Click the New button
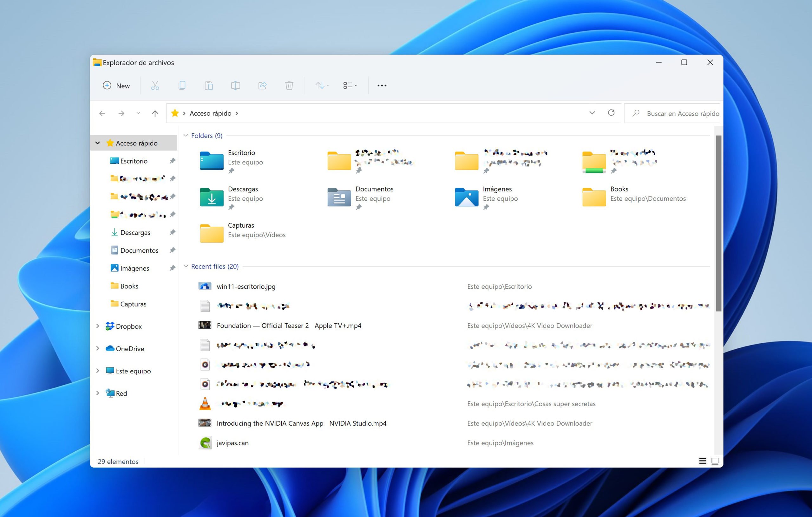 click(116, 86)
